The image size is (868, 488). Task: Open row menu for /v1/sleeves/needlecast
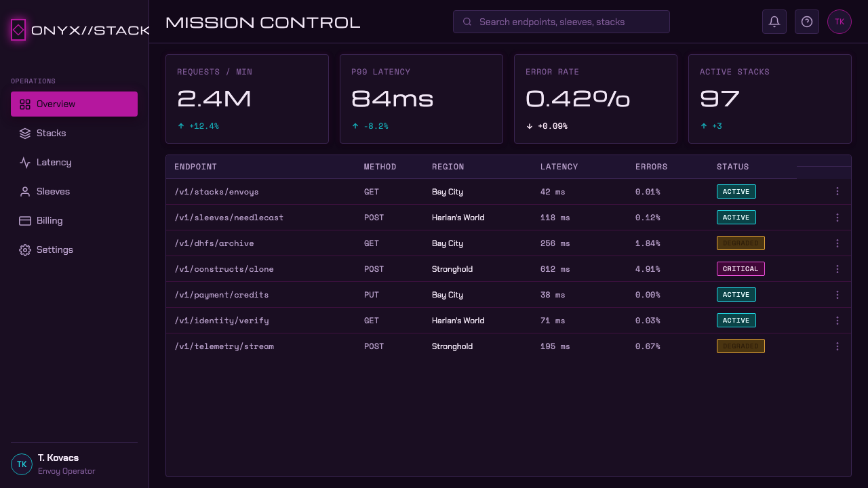pyautogui.click(x=837, y=218)
